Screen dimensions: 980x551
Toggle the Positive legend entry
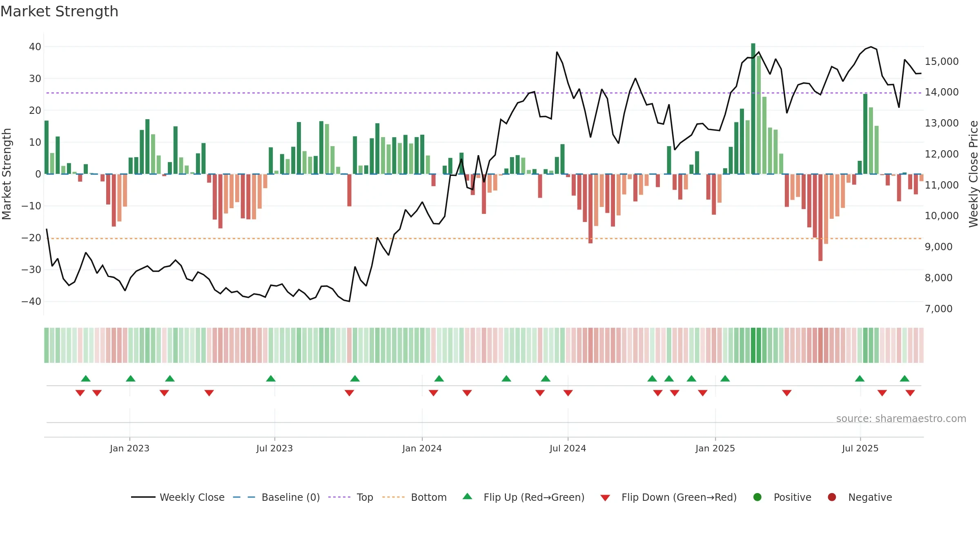click(x=782, y=497)
